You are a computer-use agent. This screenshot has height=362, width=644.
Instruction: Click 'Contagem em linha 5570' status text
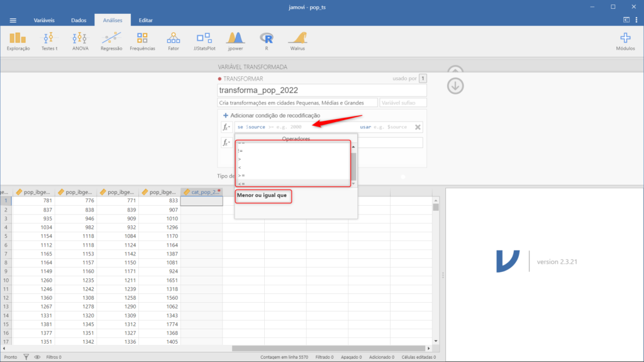pyautogui.click(x=284, y=357)
